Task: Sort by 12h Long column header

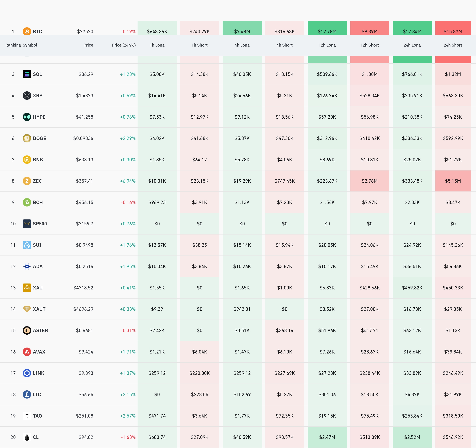Action: click(327, 45)
